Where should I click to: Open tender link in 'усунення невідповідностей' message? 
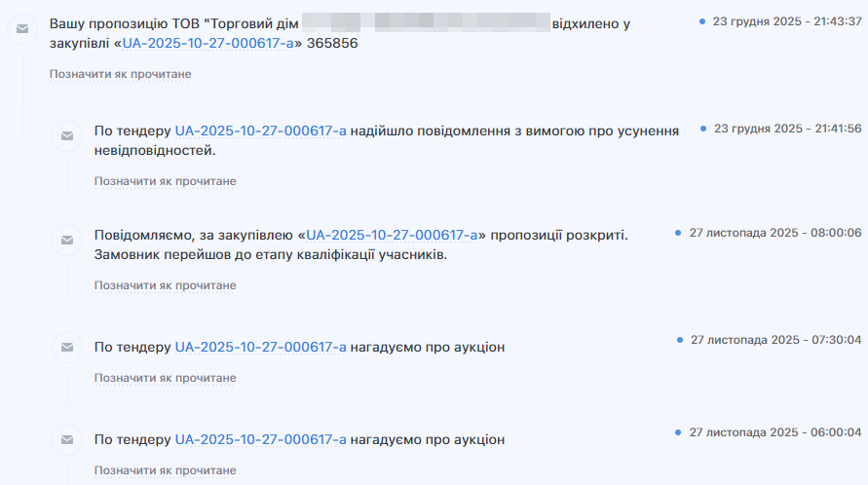pos(260,131)
